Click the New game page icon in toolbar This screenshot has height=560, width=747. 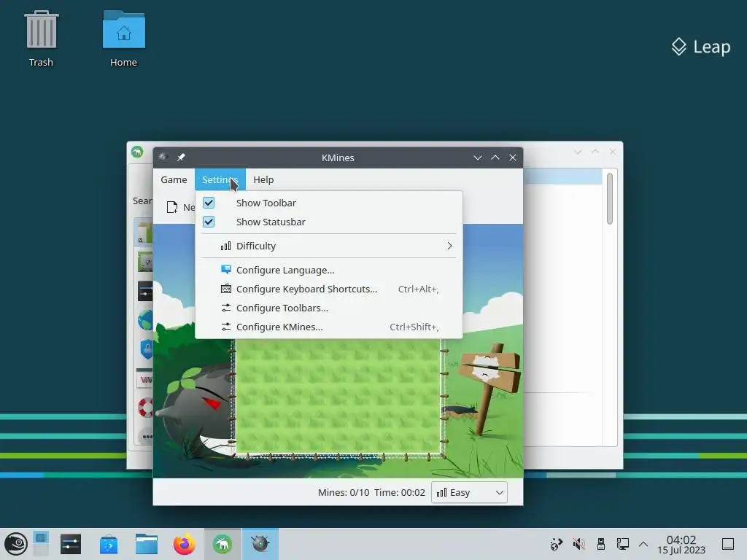click(x=172, y=207)
